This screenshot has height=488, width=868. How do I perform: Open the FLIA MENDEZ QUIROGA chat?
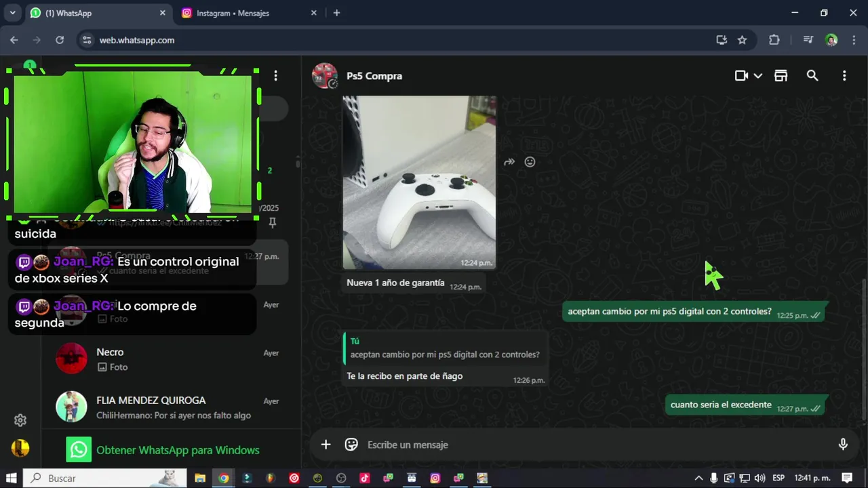pos(171,407)
